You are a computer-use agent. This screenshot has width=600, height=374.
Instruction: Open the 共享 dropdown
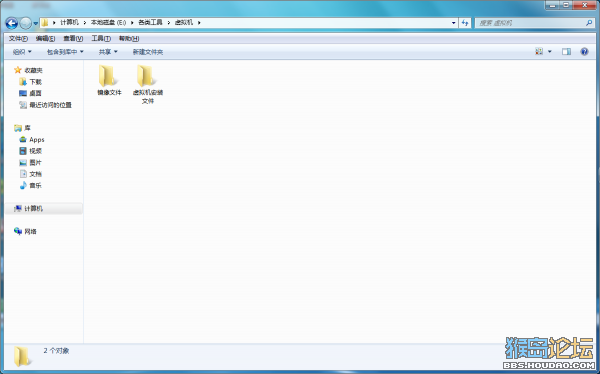108,52
